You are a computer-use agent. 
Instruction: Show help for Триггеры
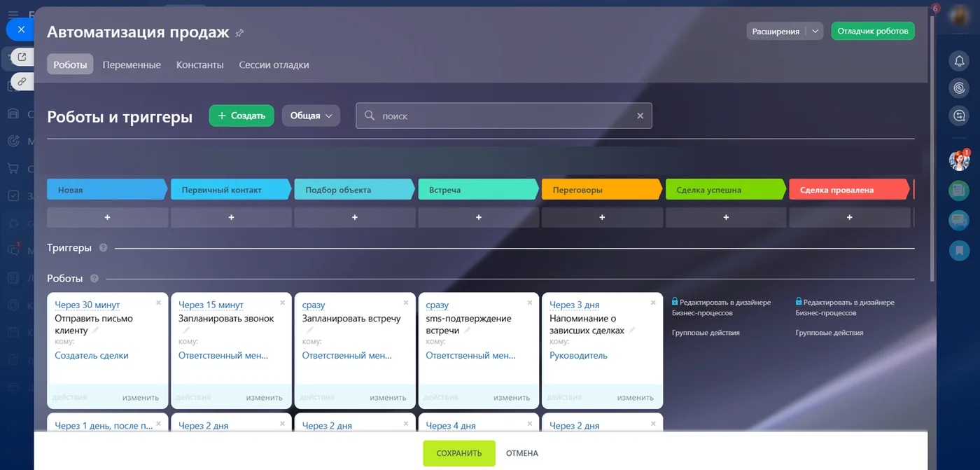[x=103, y=248]
